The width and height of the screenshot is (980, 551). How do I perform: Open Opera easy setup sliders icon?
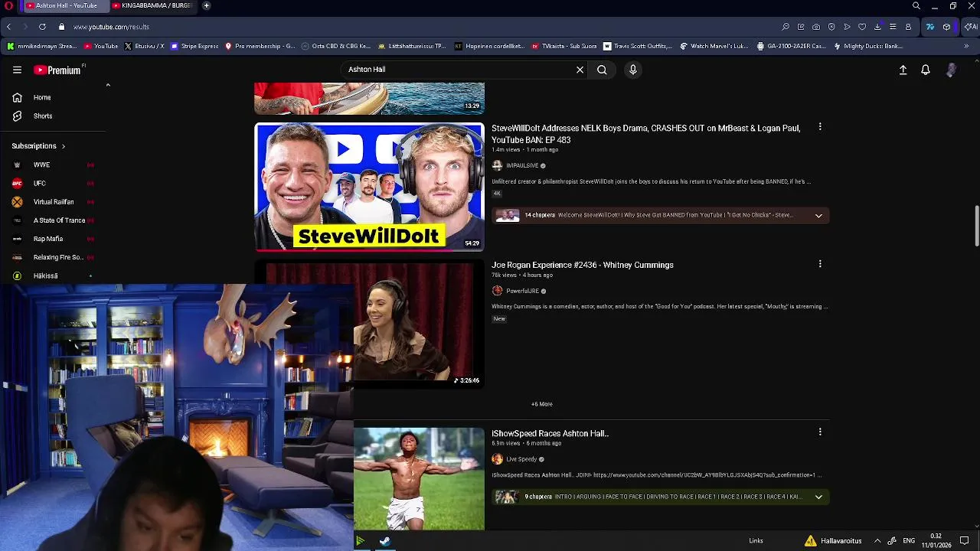893,27
